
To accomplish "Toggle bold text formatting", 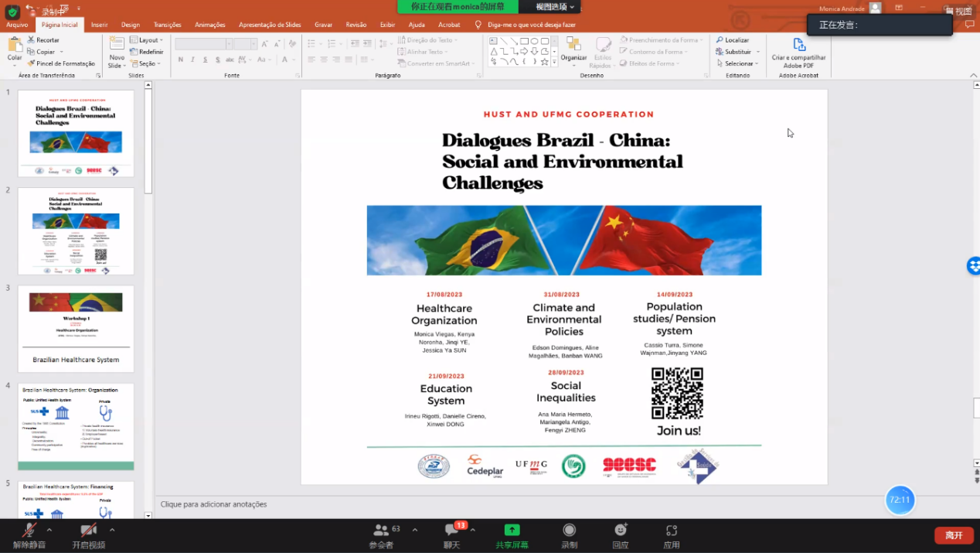I will click(181, 60).
